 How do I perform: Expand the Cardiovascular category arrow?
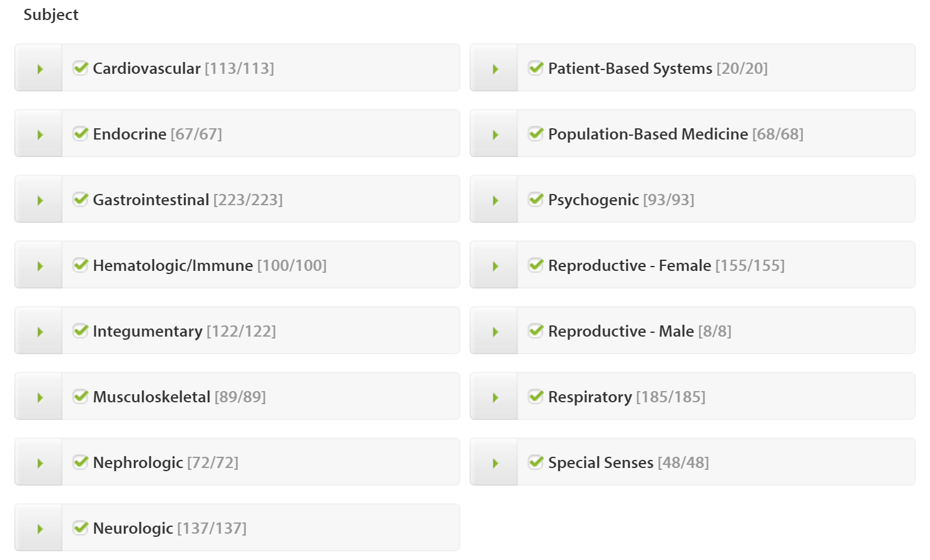pyautogui.click(x=38, y=68)
